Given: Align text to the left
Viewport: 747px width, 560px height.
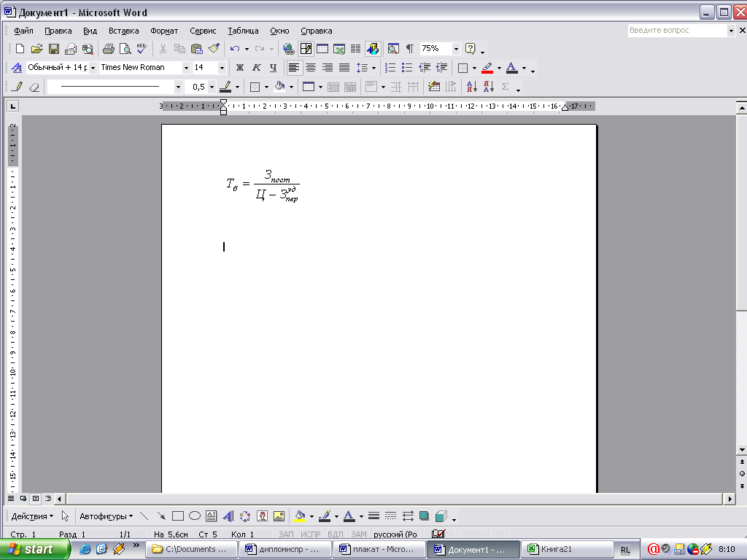Looking at the screenshot, I should click(294, 68).
